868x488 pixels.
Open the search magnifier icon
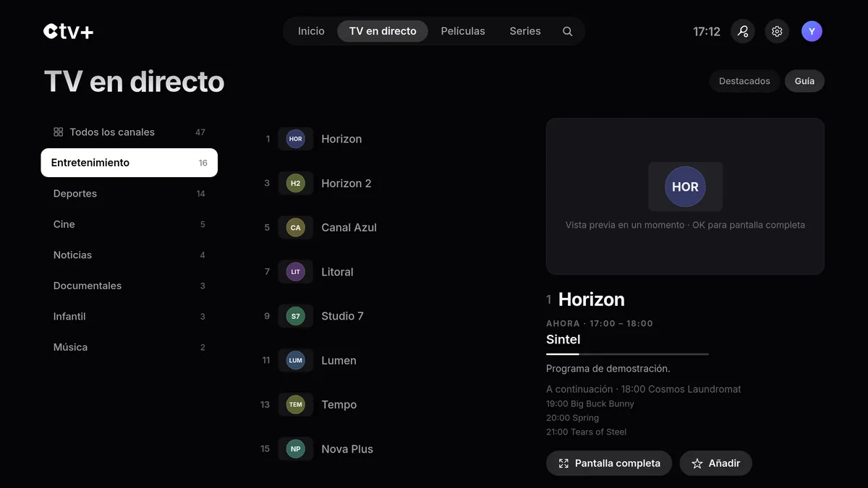point(568,31)
